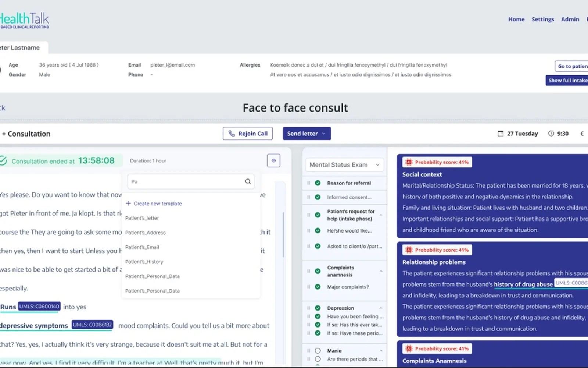Click the euro currency icon

[x=582, y=134]
